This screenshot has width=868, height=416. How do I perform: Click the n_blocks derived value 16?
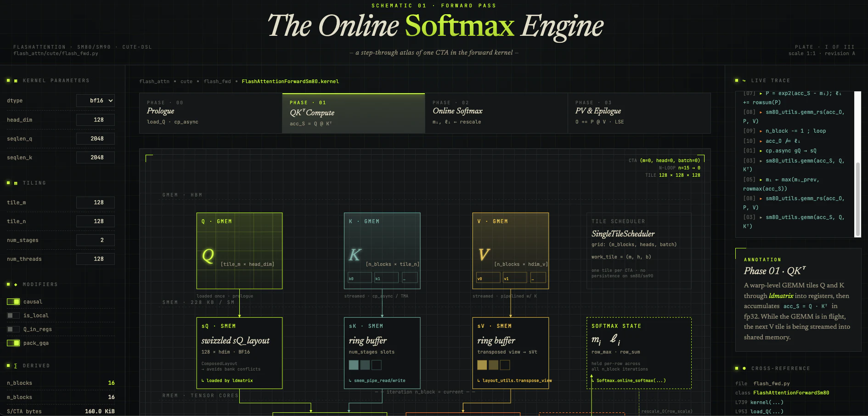coord(111,383)
